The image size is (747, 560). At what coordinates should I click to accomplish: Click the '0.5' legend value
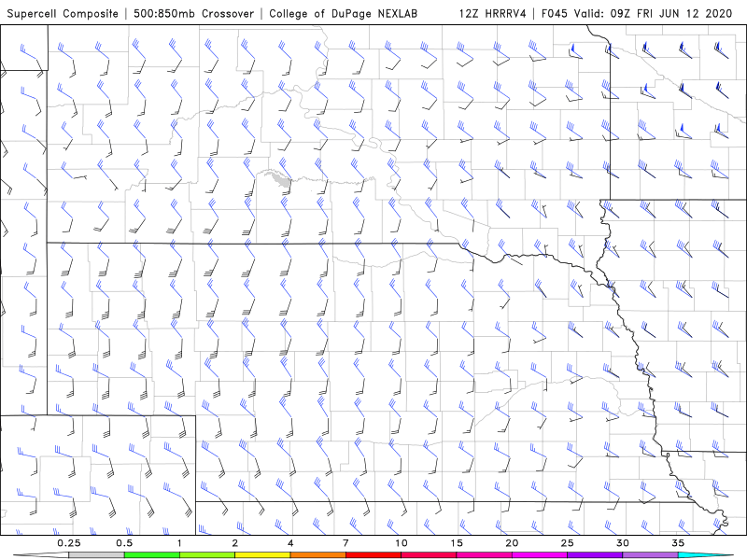point(124,543)
